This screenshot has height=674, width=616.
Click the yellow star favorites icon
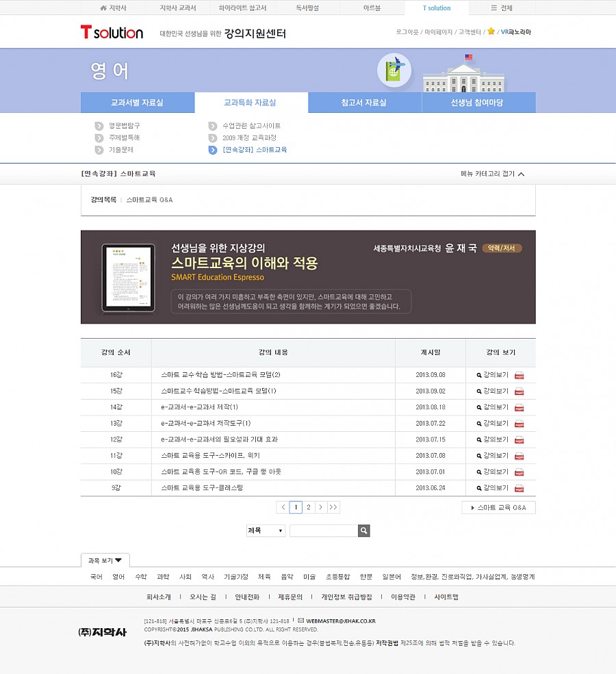coord(491,31)
